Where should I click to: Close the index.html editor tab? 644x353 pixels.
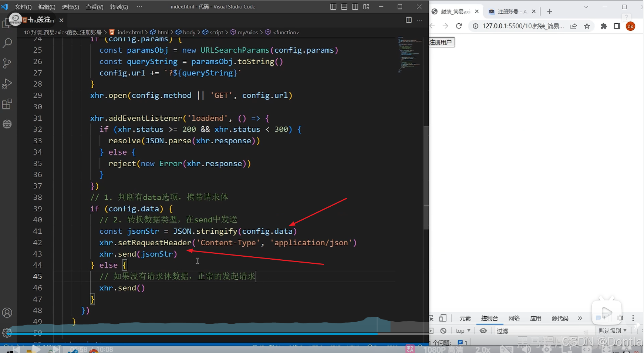click(x=61, y=20)
